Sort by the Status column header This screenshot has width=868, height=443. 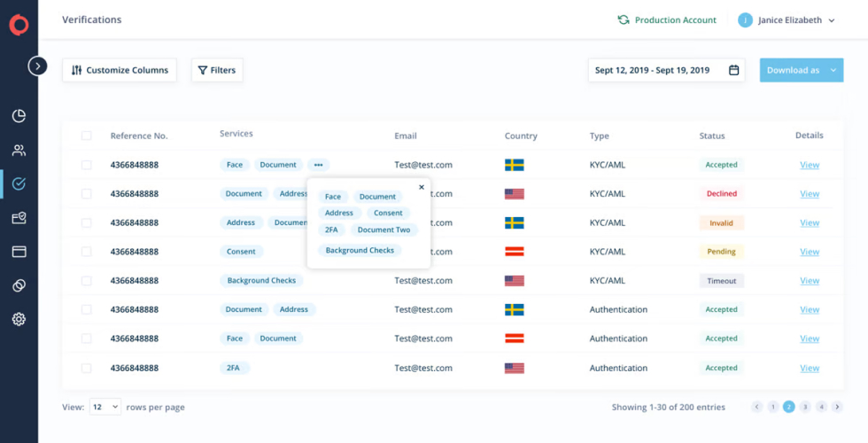click(712, 136)
